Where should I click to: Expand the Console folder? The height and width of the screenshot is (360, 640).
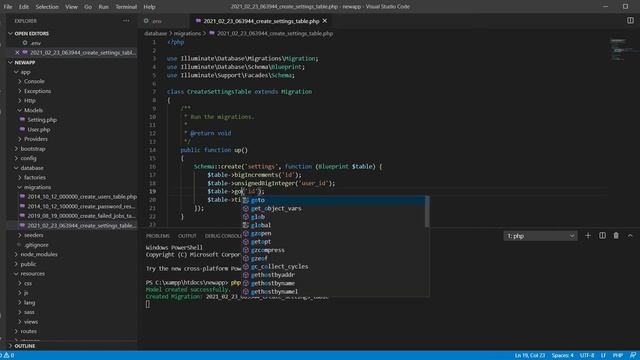coord(34,81)
